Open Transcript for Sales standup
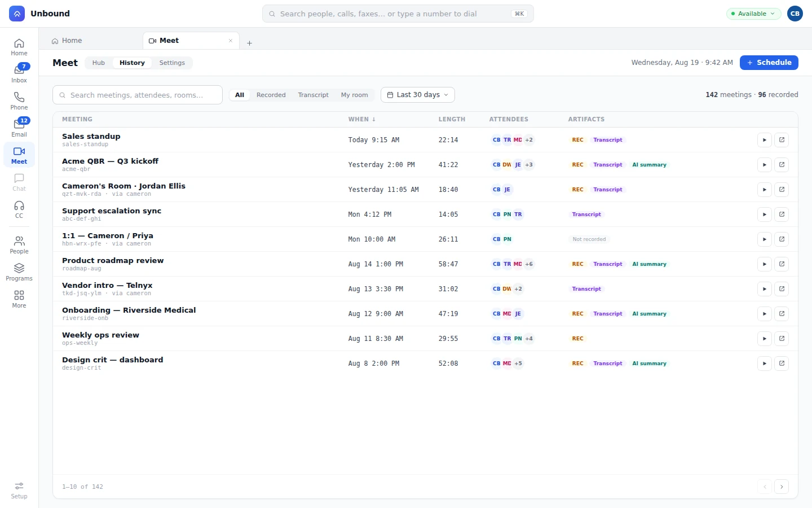The image size is (812, 508). pyautogui.click(x=608, y=140)
